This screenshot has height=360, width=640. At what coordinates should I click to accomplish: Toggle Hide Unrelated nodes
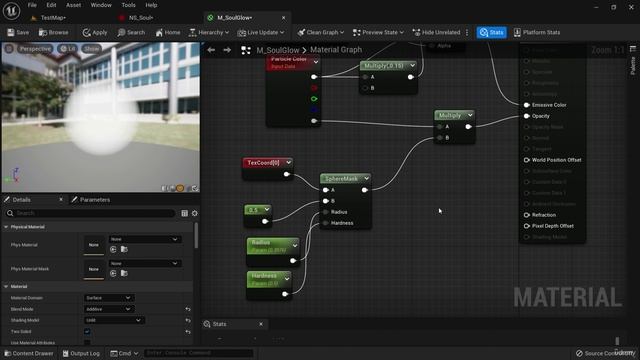(436, 32)
